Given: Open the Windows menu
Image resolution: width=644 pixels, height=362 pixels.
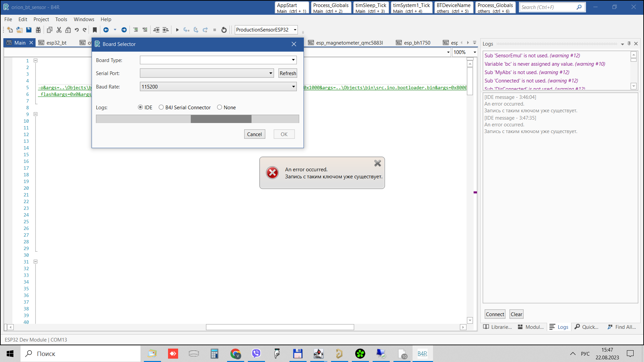Looking at the screenshot, I should [84, 19].
